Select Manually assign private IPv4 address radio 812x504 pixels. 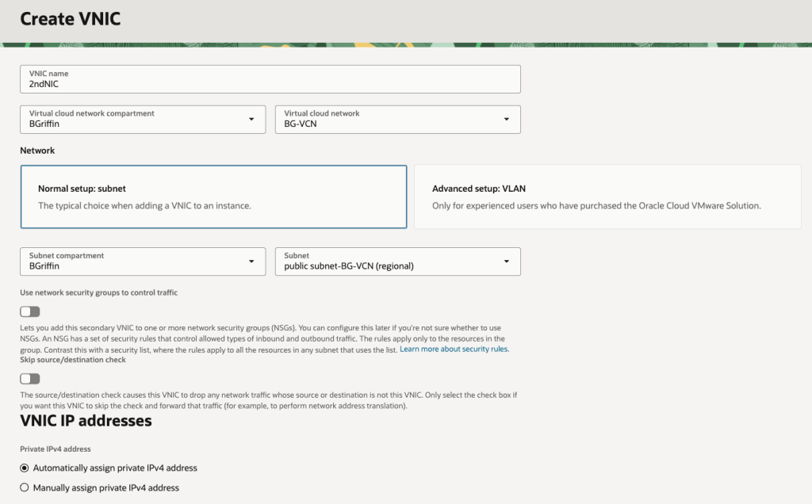click(x=24, y=487)
